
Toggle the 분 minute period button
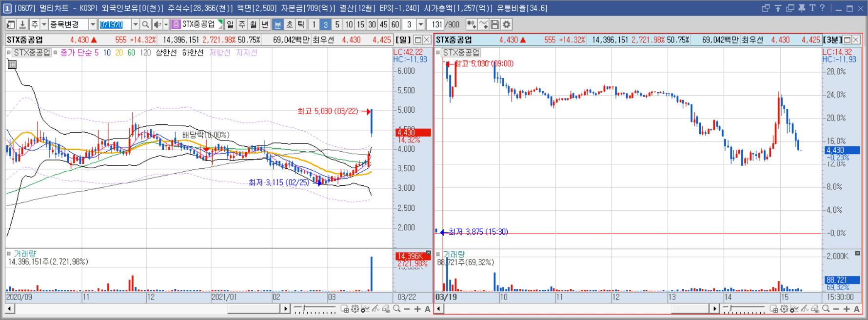277,24
